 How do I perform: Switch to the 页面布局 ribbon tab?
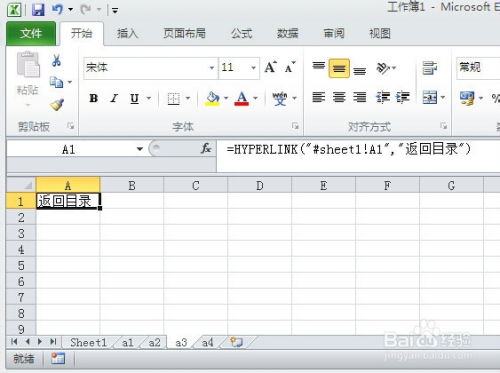(x=184, y=33)
